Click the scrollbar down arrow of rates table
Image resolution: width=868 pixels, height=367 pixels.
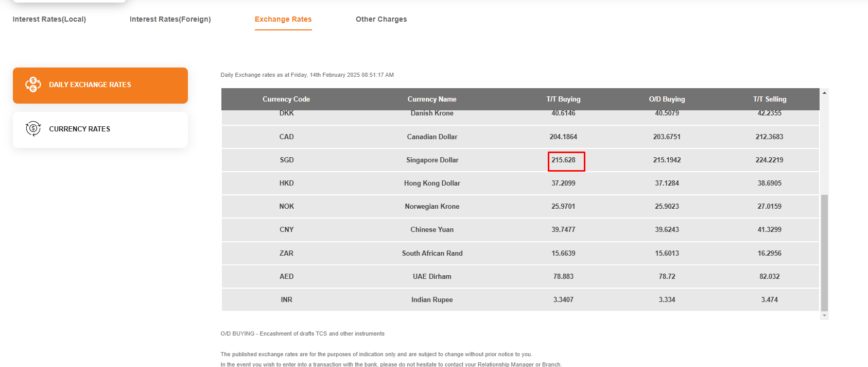point(824,315)
